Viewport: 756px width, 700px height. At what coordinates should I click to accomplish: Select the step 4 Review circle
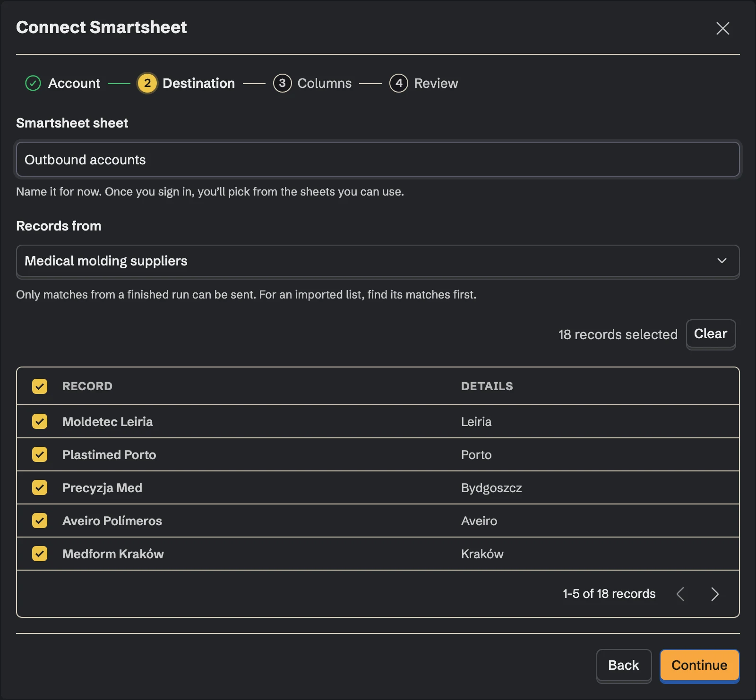[399, 83]
